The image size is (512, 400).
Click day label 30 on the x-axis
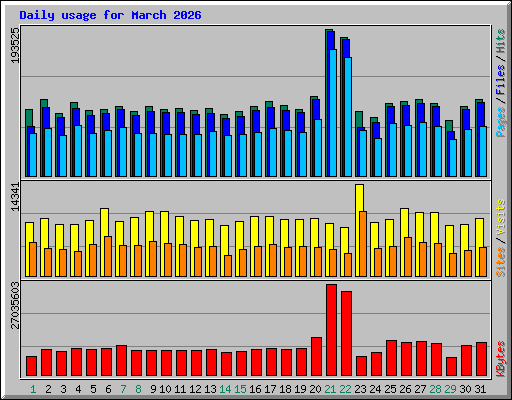tap(465, 389)
